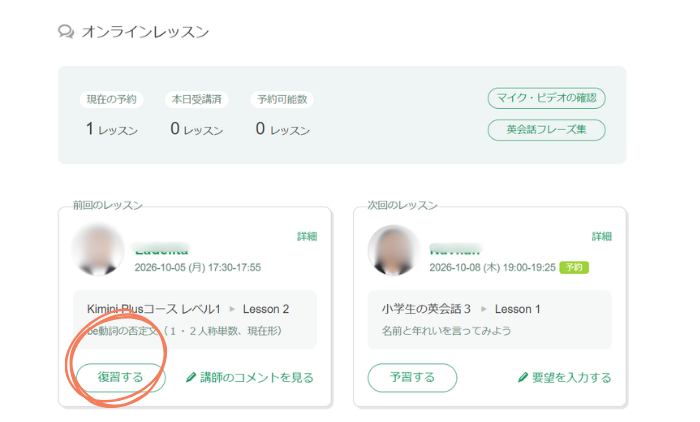Click teacher name in 次回のレッスン card

(x=455, y=249)
